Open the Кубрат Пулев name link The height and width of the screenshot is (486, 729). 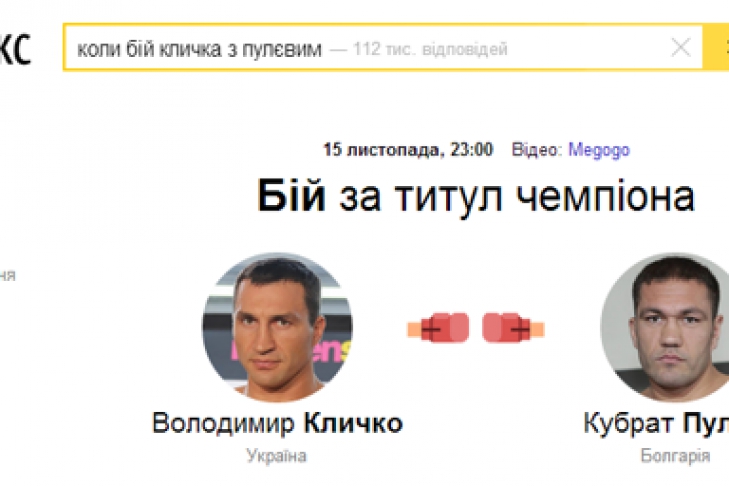pyautogui.click(x=655, y=423)
